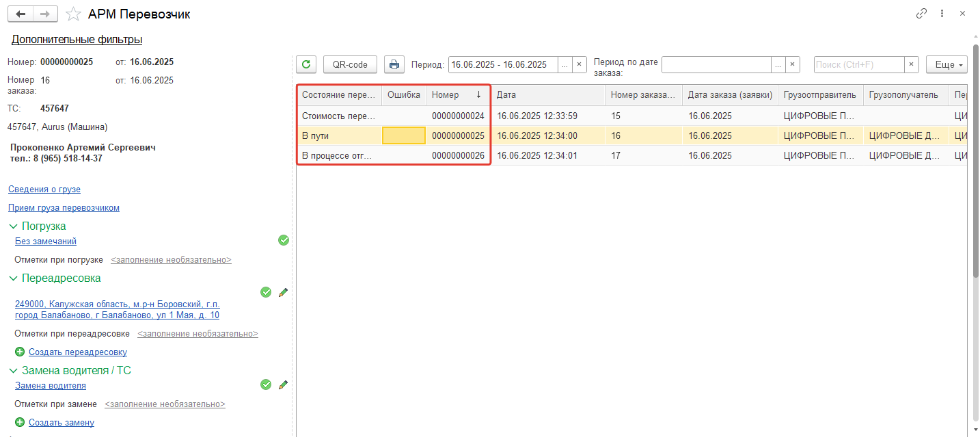Viewport: 980px width, 444px height.
Task: Click green check in Переадресовка row
Action: coord(266,292)
